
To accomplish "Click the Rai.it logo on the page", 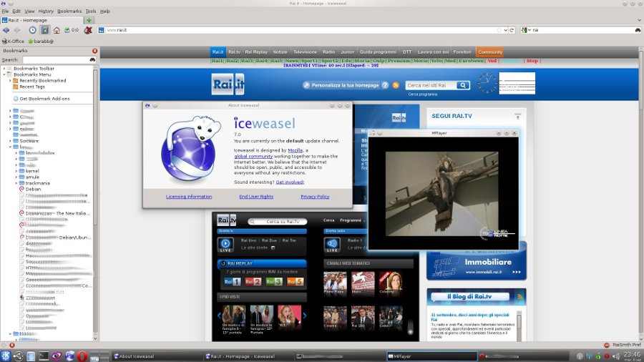I will coord(228,84).
